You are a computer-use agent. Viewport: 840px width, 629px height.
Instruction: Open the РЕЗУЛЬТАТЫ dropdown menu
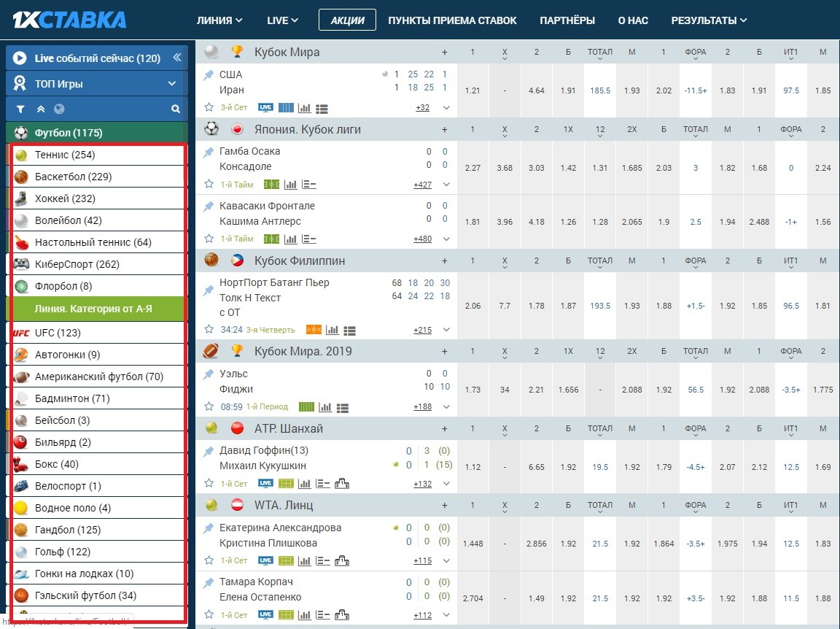coord(709,20)
